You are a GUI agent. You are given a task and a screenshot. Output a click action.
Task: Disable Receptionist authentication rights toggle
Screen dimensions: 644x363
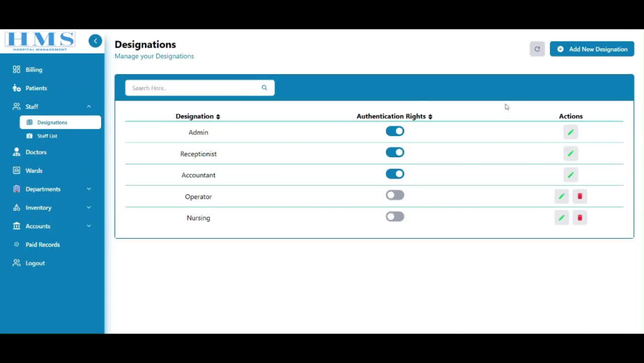(395, 153)
